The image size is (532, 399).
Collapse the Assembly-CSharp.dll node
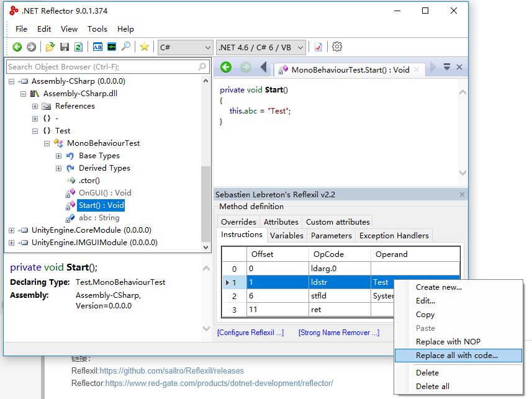coord(23,94)
